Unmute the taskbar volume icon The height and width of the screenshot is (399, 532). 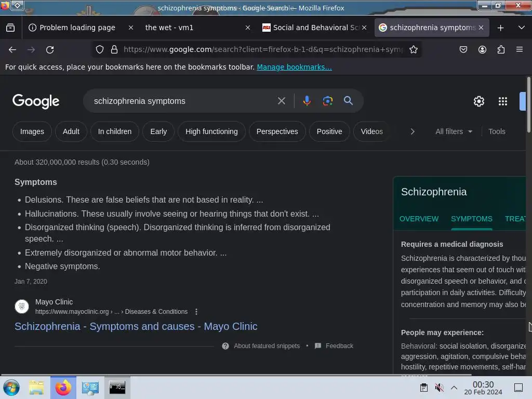(x=439, y=387)
